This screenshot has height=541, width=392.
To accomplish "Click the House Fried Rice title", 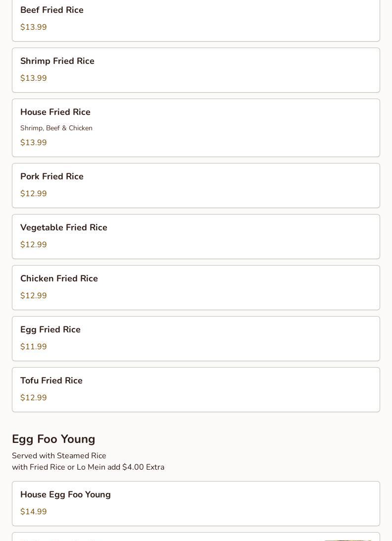I will pyautogui.click(x=55, y=112).
